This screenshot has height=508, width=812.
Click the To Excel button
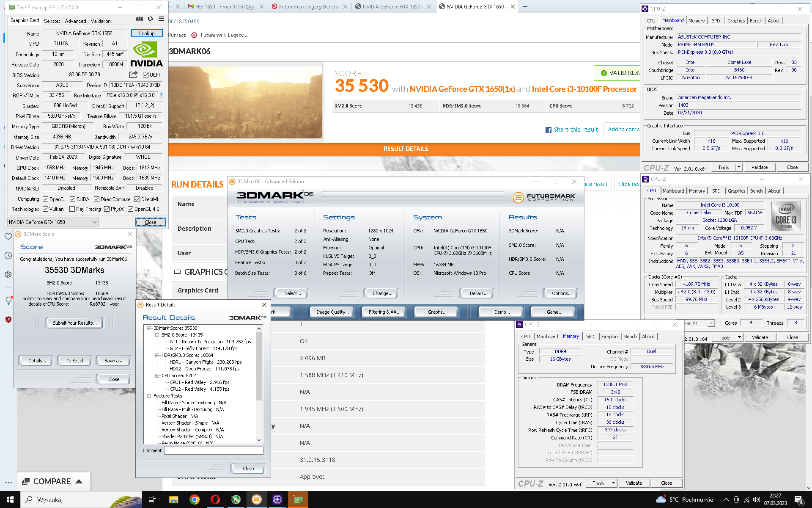pos(75,361)
